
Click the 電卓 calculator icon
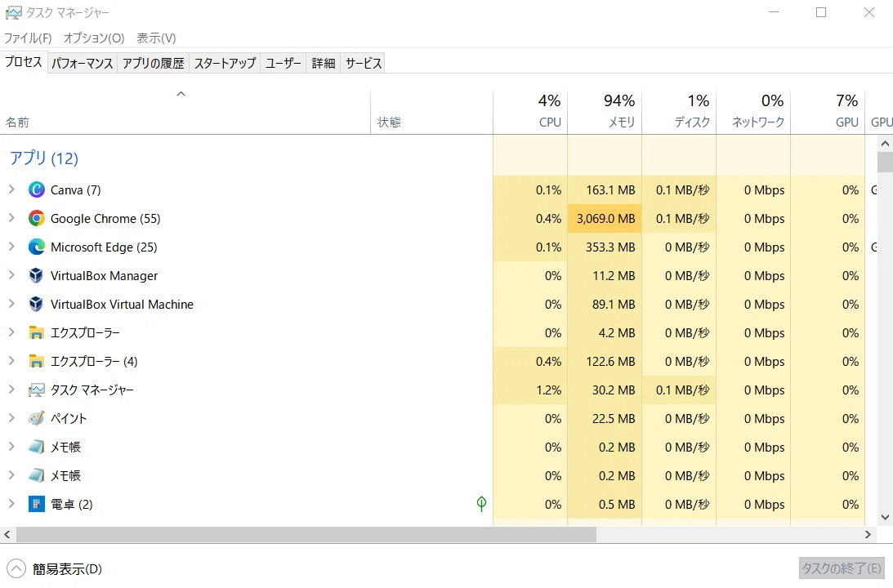point(37,504)
